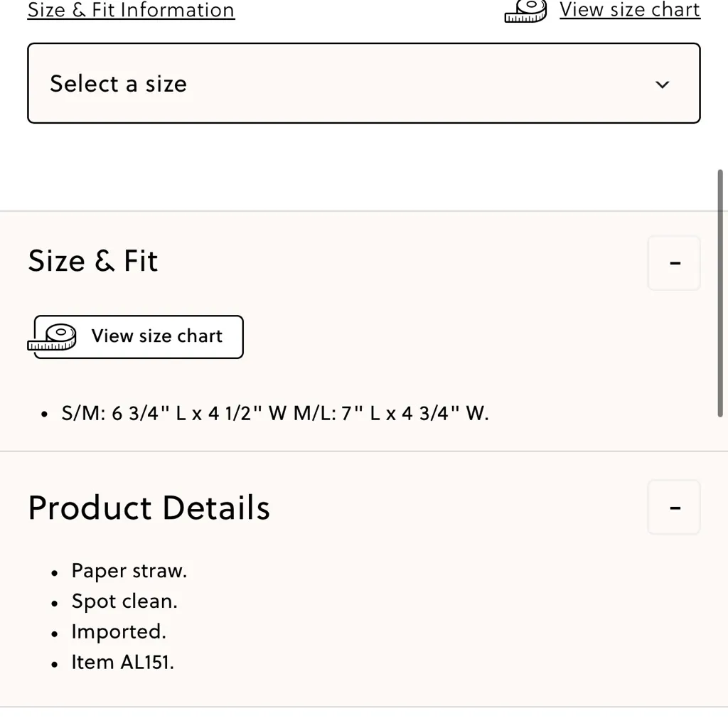Click the "Item AL151." detail line

pyautogui.click(x=122, y=662)
